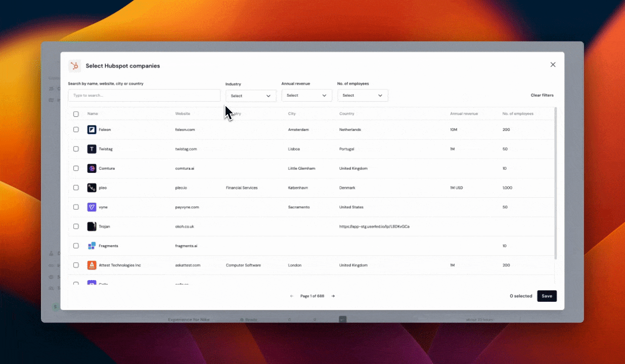625x364 pixels.
Task: Click the Amsterdam city cell
Action: tap(298, 130)
